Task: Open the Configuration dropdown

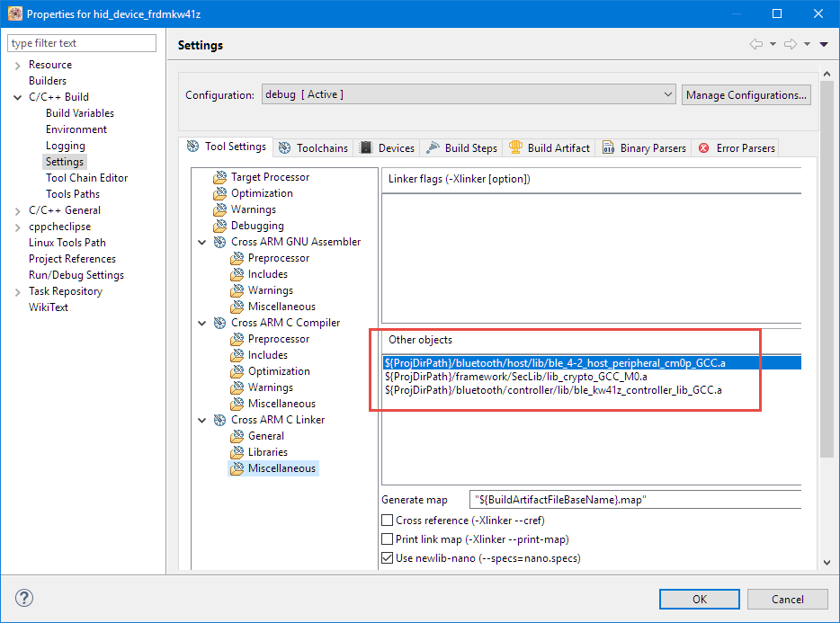Action: click(x=469, y=94)
